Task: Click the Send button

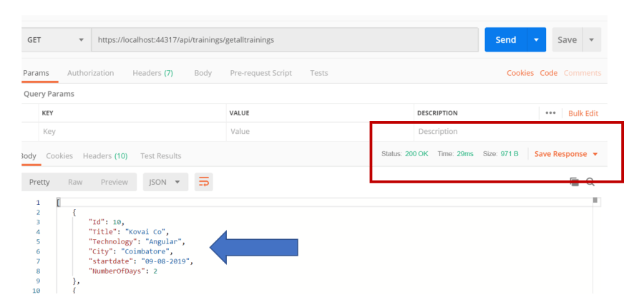Action: pyautogui.click(x=506, y=39)
